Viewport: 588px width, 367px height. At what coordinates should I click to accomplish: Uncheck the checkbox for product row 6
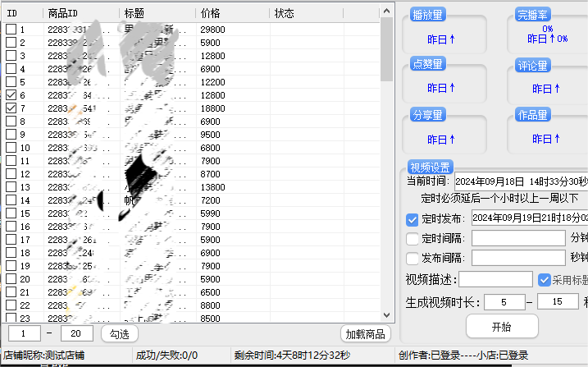(11, 95)
